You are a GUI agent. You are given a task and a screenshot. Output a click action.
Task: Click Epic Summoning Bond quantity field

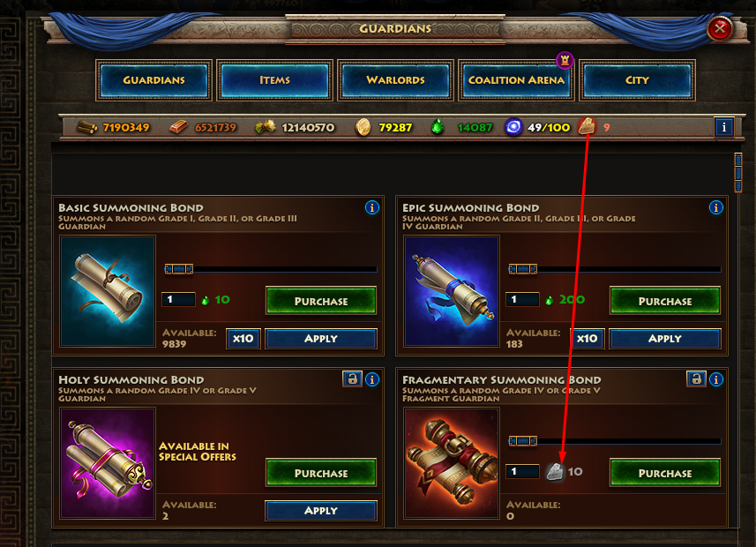click(522, 300)
